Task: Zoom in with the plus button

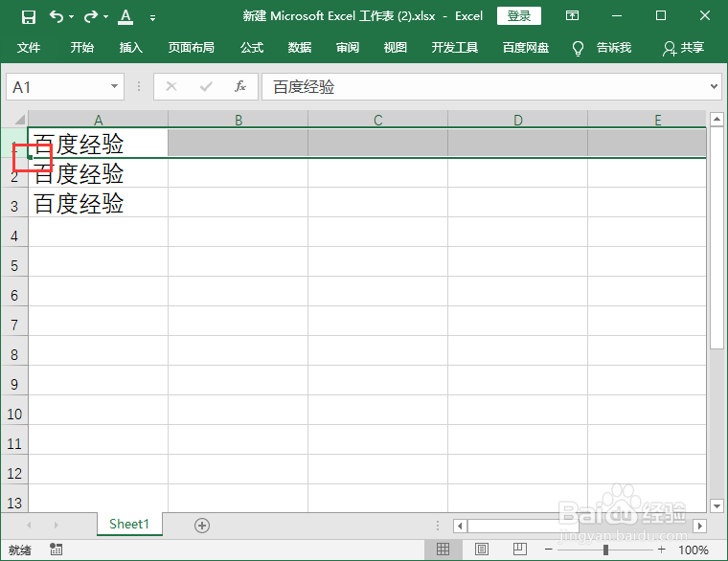Action: coord(662,550)
